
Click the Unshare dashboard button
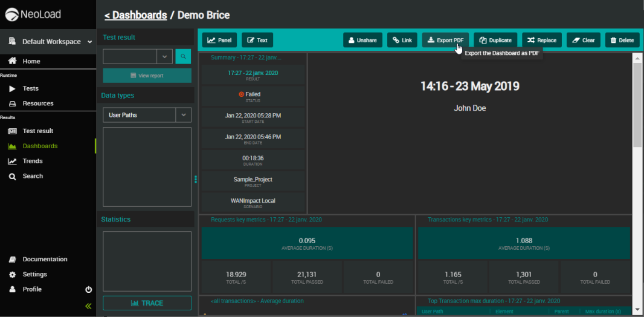click(x=362, y=41)
